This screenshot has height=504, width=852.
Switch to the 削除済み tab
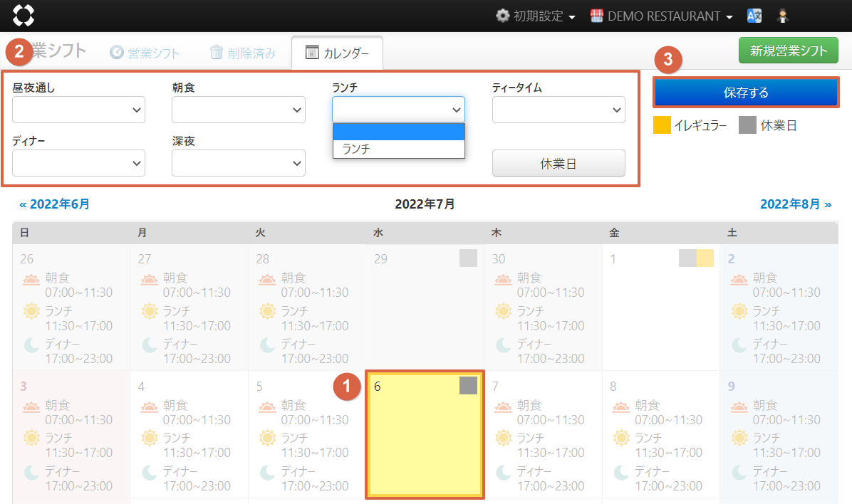point(242,53)
